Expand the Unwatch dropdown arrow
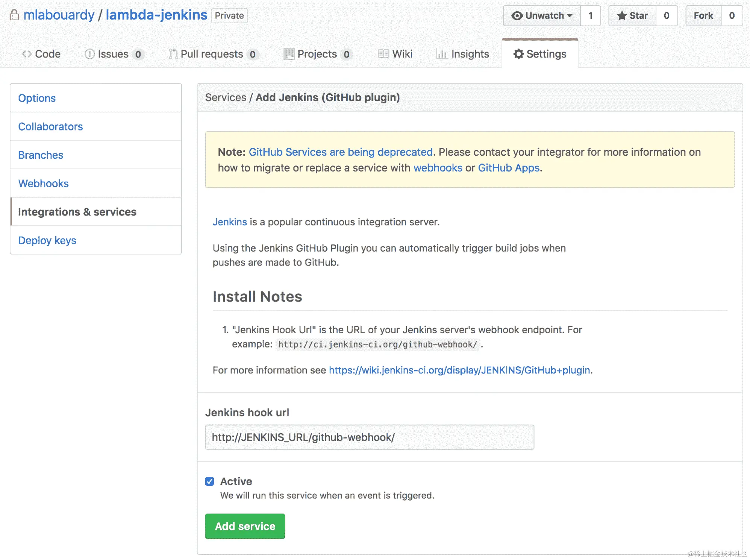 [x=570, y=16]
